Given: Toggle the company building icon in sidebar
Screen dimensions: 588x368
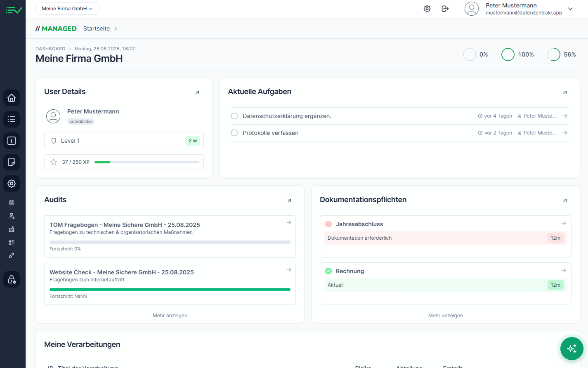Looking at the screenshot, I should [x=12, y=229].
